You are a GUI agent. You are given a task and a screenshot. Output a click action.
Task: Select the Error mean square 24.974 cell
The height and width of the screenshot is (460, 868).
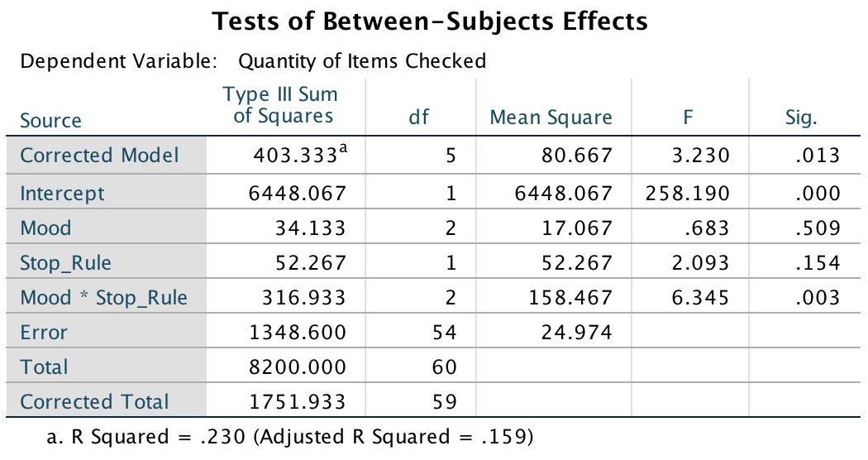pyautogui.click(x=580, y=333)
